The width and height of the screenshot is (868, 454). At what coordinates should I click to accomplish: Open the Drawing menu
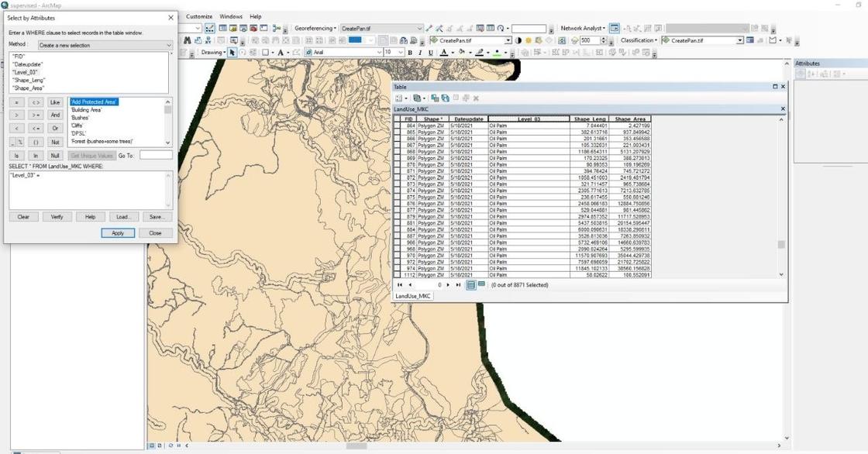pos(212,52)
